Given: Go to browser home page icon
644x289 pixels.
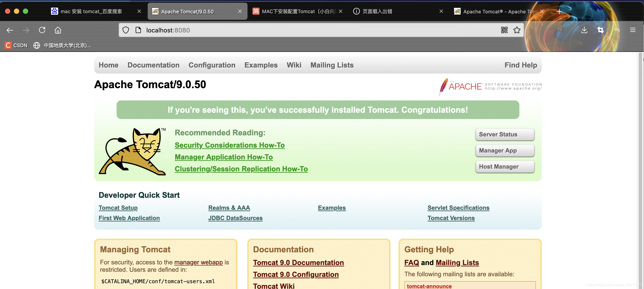Looking at the screenshot, I should pyautogui.click(x=58, y=30).
